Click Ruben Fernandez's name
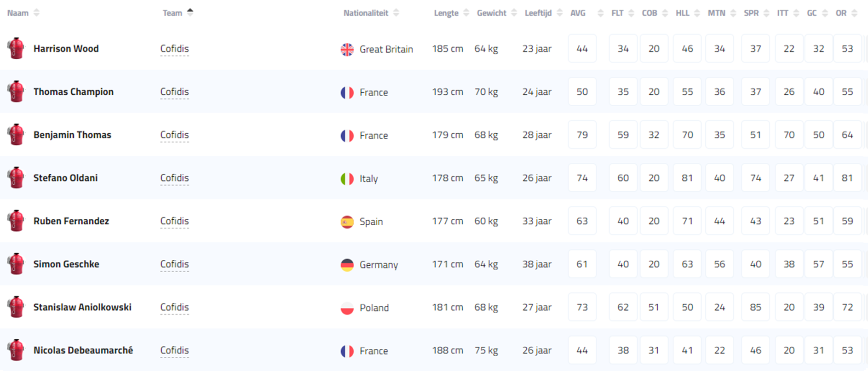The width and height of the screenshot is (868, 371). tap(71, 221)
